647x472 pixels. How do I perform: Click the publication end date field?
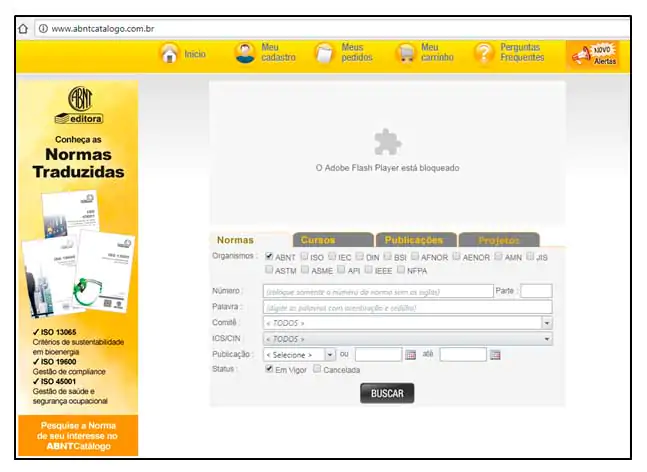463,355
